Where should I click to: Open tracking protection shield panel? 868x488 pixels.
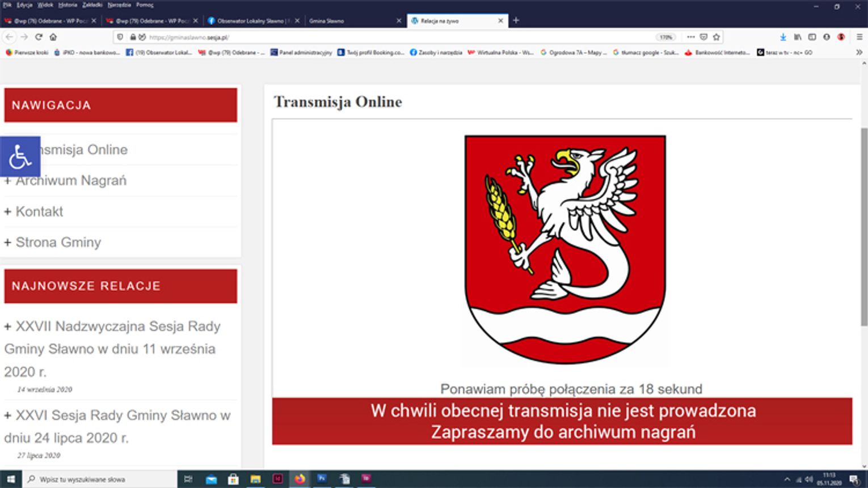(120, 37)
